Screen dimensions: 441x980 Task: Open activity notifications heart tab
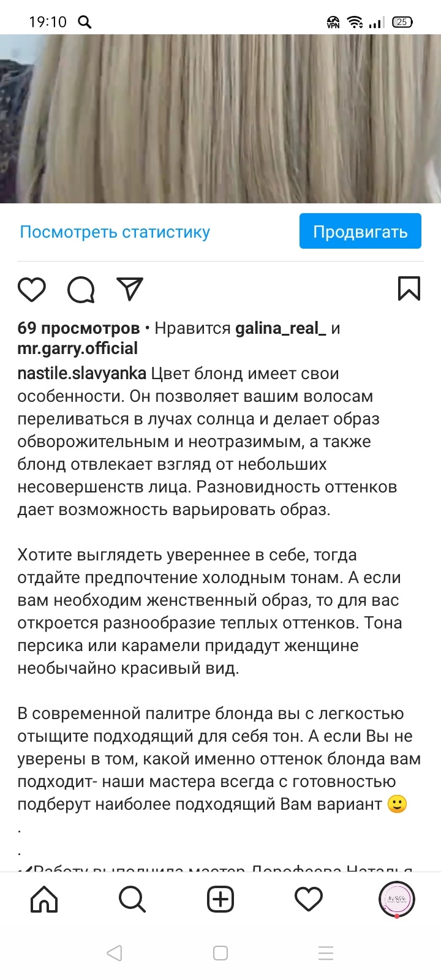click(309, 900)
